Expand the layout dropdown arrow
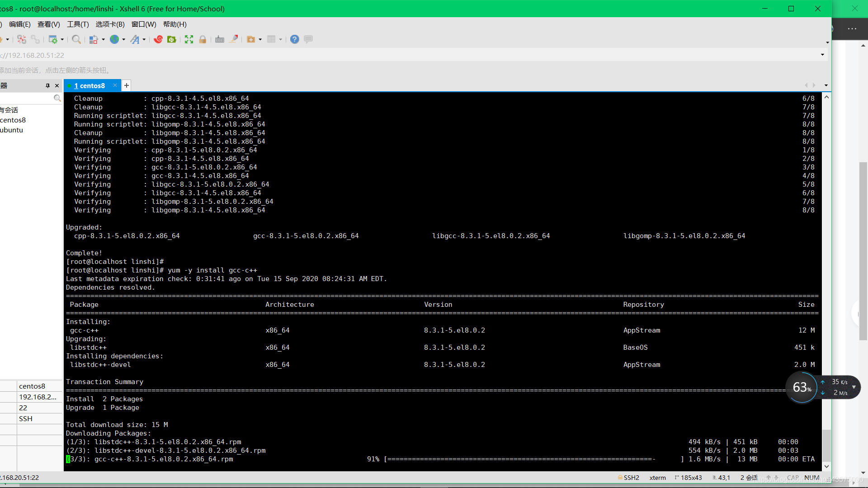The height and width of the screenshot is (488, 868). [281, 39]
